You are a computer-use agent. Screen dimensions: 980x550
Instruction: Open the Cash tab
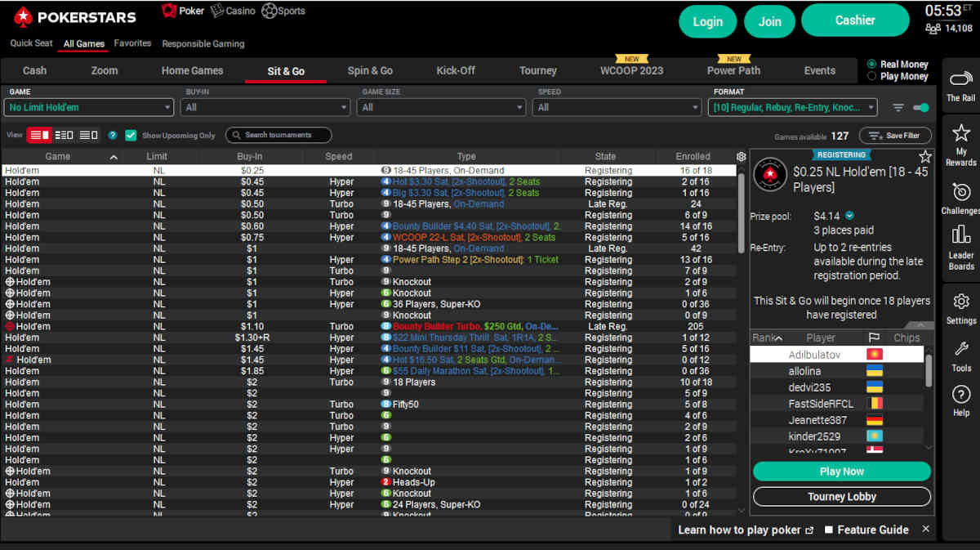coord(34,71)
